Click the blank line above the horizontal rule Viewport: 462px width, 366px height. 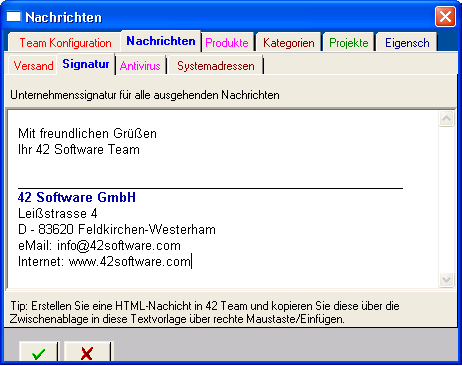(x=210, y=173)
